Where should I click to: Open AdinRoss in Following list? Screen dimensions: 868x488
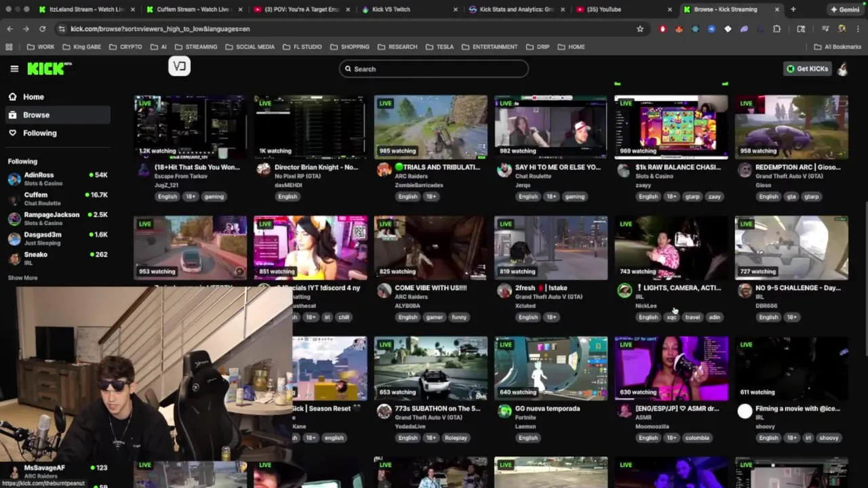pos(57,179)
